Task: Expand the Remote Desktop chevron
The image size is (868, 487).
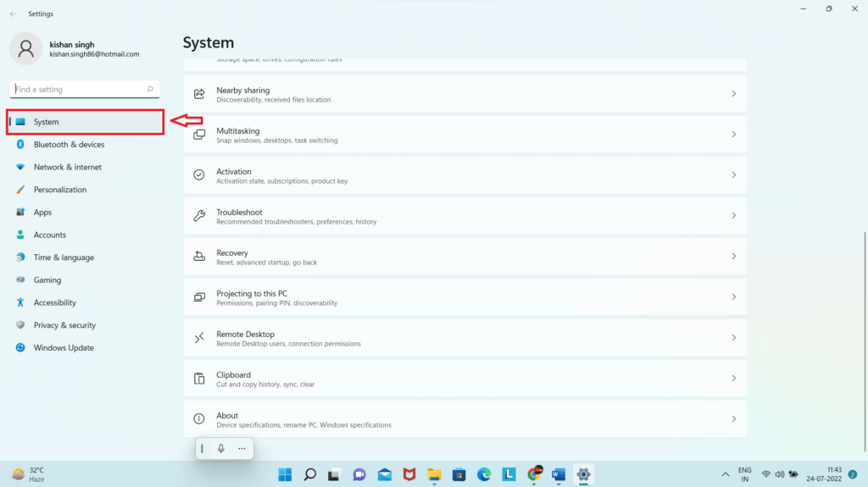Action: point(733,338)
